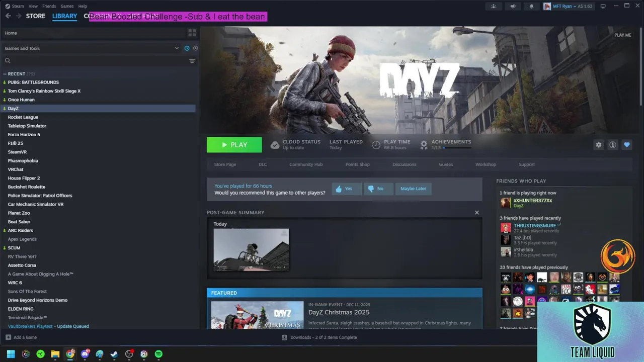Open today's DayZ screenshot thumbnail
Image resolution: width=644 pixels, height=362 pixels.
(x=251, y=250)
